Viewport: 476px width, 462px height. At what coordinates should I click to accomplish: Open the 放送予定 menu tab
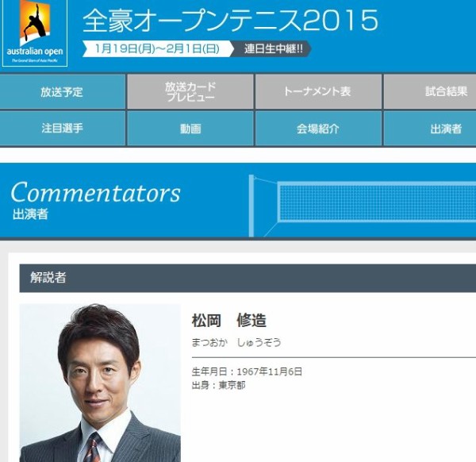[62, 91]
